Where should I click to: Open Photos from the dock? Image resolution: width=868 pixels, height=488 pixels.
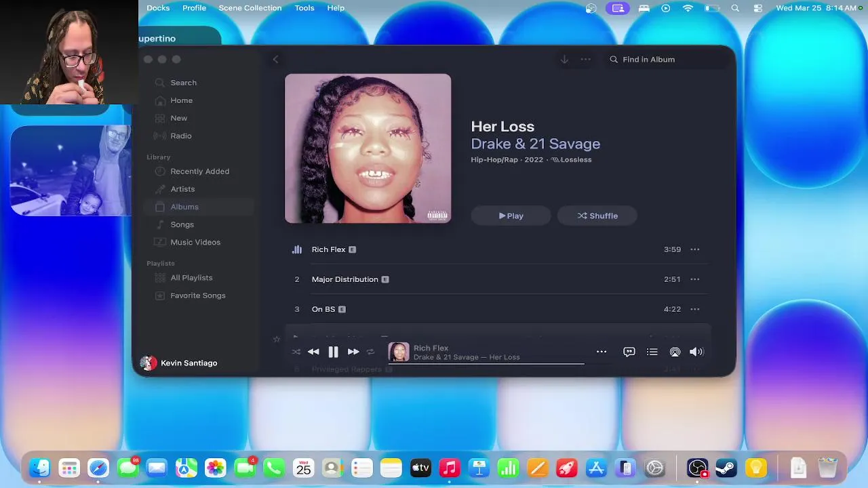(216, 468)
